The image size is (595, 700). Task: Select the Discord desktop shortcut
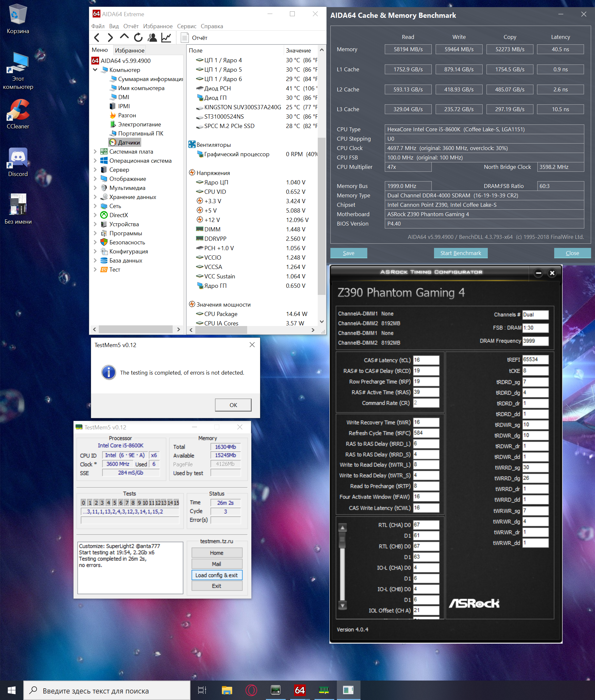18,162
